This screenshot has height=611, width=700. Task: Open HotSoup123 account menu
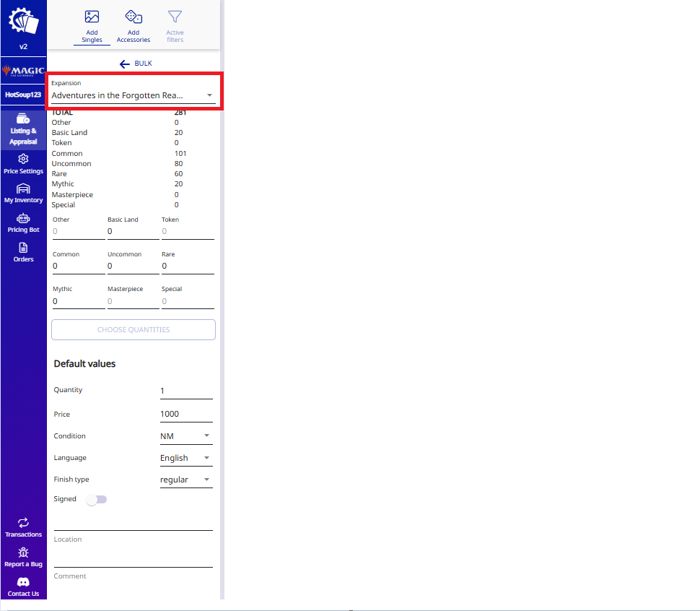click(23, 95)
